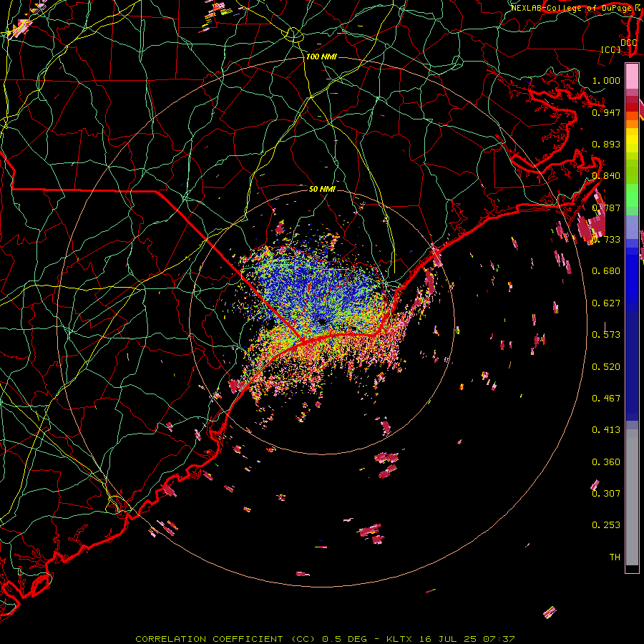Click the 1.000 scale value

pyautogui.click(x=606, y=80)
